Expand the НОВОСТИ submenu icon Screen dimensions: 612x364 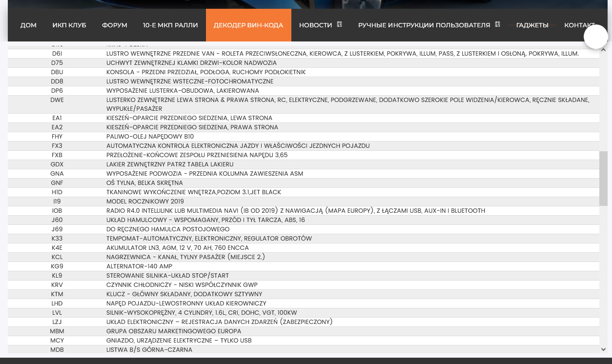(x=339, y=24)
